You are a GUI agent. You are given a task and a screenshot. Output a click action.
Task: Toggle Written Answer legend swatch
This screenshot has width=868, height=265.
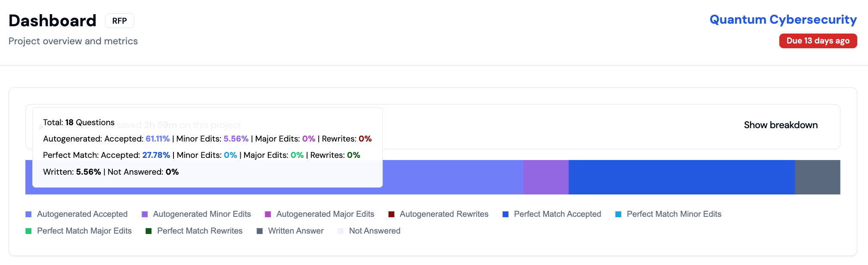pyautogui.click(x=260, y=231)
